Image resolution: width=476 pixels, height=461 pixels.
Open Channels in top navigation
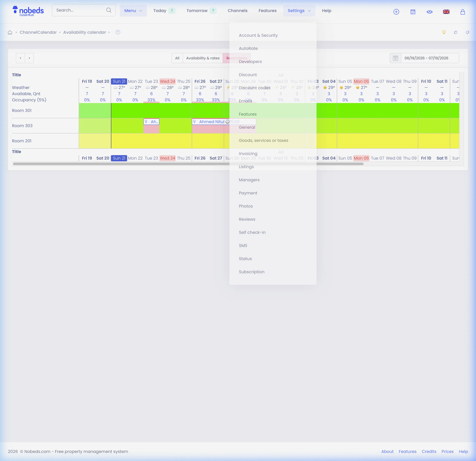[x=238, y=11]
